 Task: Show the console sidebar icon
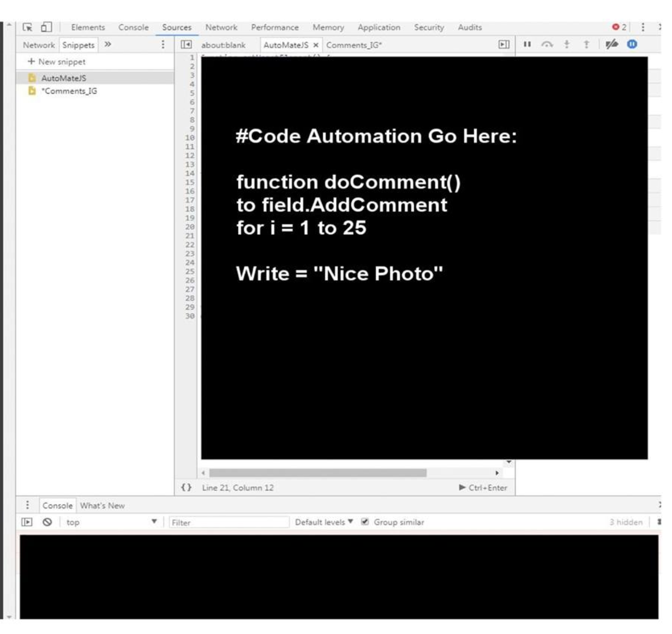[27, 522]
